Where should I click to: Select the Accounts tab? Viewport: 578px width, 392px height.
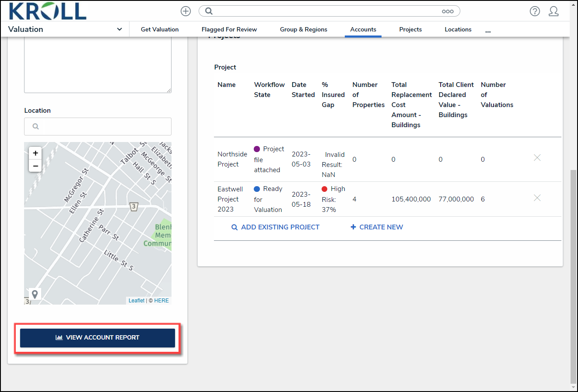(363, 29)
